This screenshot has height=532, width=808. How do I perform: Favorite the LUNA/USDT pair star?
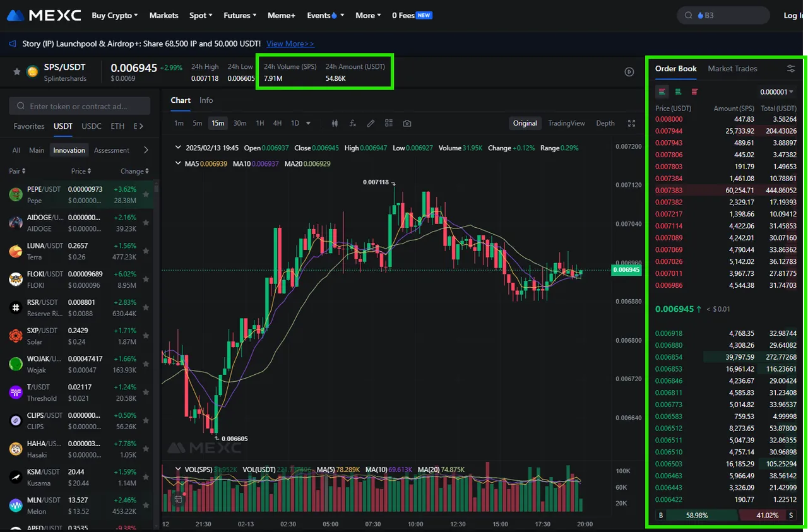(x=146, y=251)
